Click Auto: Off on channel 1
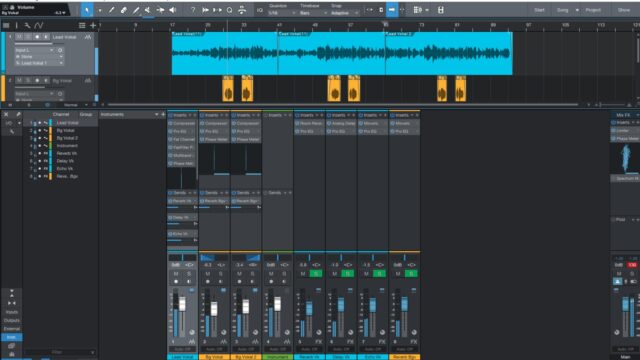Image resolution: width=640 pixels, height=360 pixels. pyautogui.click(x=182, y=349)
